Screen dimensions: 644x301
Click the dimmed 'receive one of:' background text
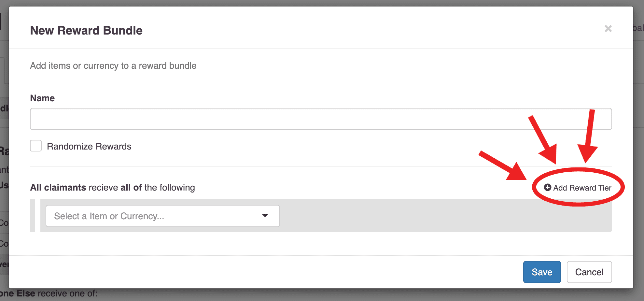click(67, 294)
